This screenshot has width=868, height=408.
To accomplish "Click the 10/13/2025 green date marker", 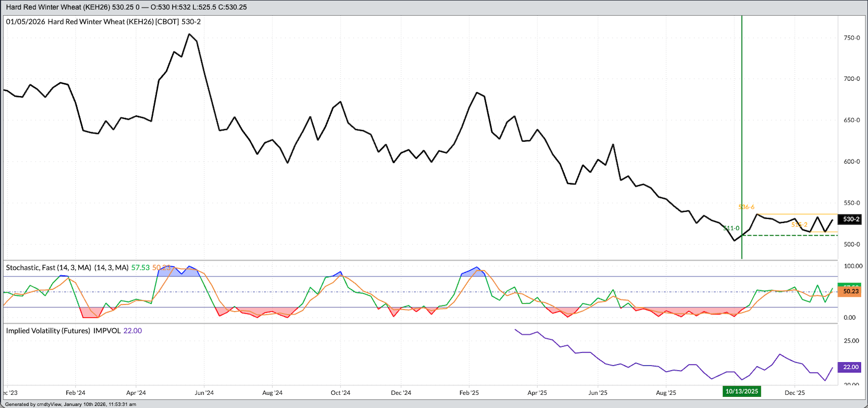I will 742,391.
